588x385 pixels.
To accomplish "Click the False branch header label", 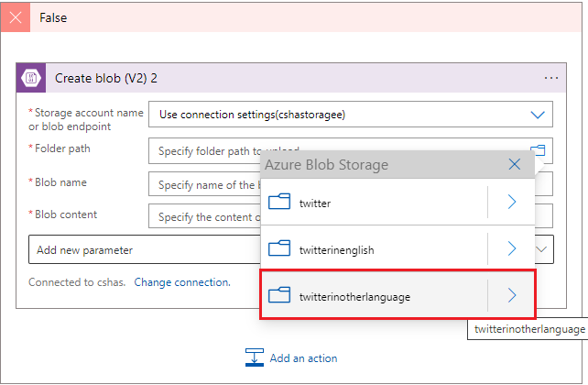I will point(53,17).
